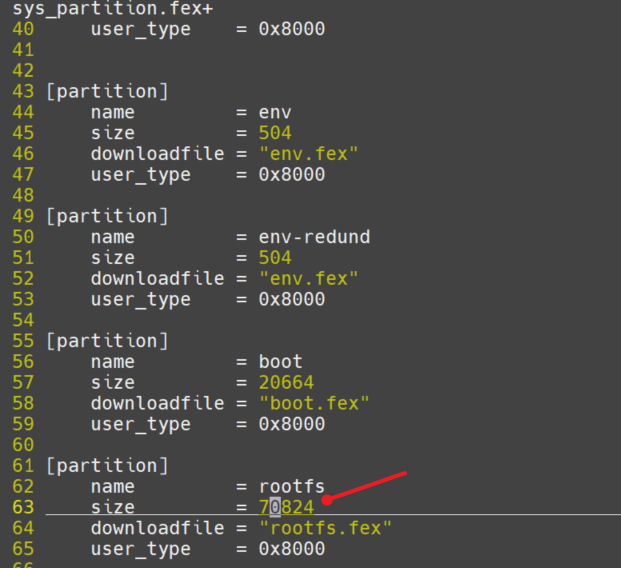The image size is (621, 568).
Task: Click the size key on line 57
Action: 113,383
